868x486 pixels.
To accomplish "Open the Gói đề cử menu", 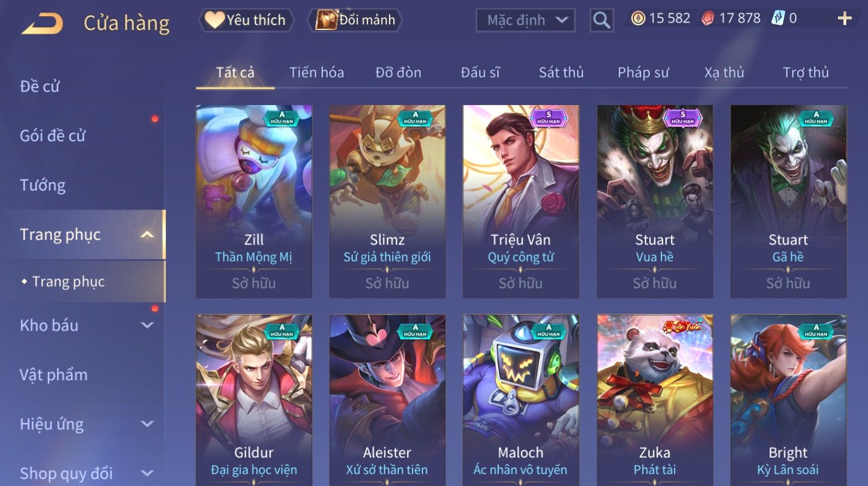I will 53,136.
